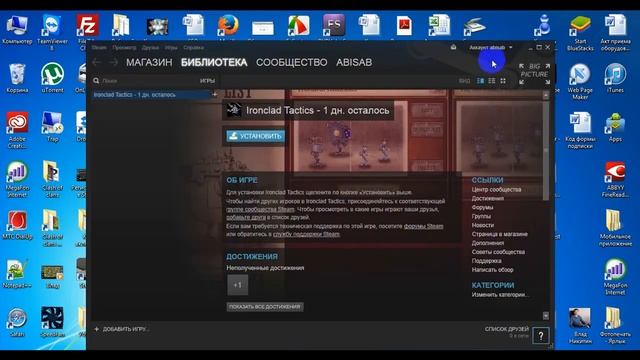This screenshot has width=640, height=360.
Task: Open Safari desktop shortcut
Action: pyautogui.click(x=17, y=322)
